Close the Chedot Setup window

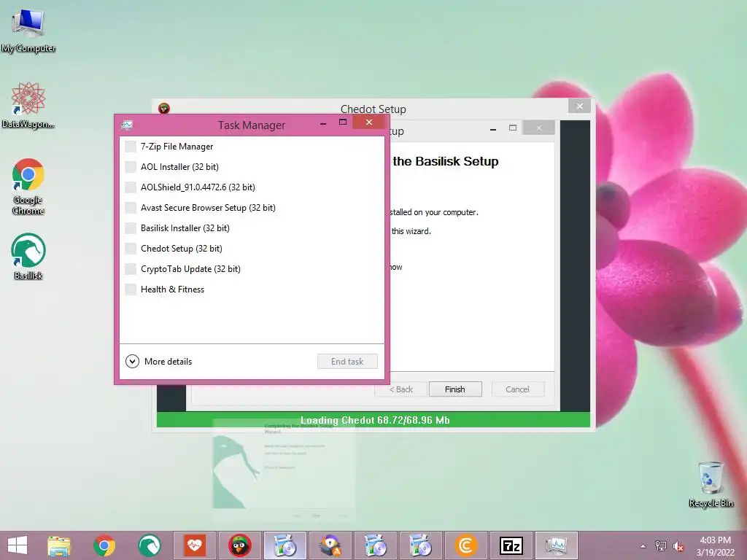[579, 106]
